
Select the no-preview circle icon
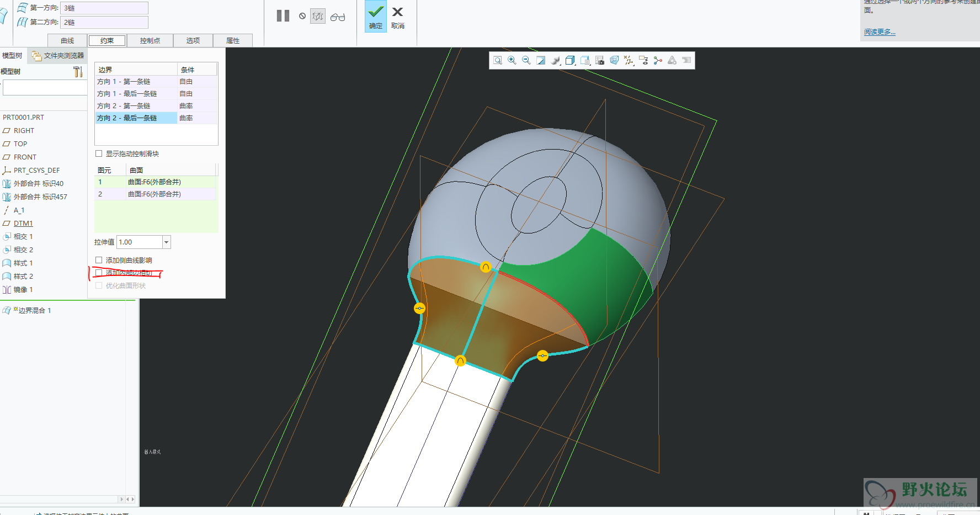302,16
